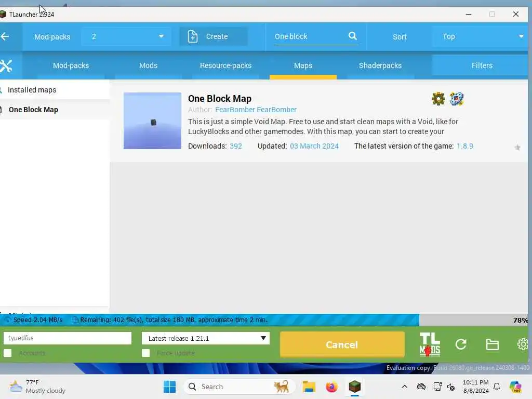Open launcher settings gear icon
Viewport: 532px width, 399px height.
point(523,344)
